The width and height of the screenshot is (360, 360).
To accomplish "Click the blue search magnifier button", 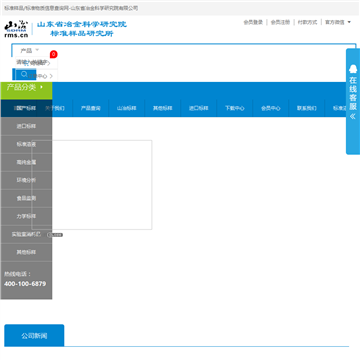I will [24, 74].
